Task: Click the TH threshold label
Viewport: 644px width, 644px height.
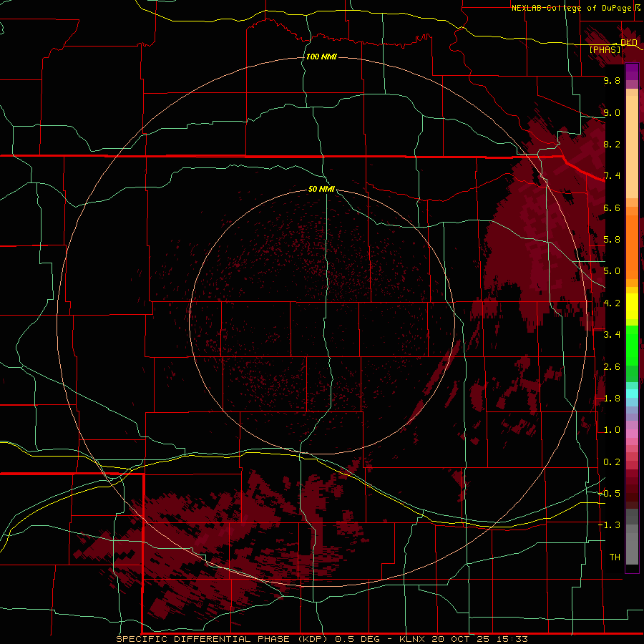Action: pos(615,557)
